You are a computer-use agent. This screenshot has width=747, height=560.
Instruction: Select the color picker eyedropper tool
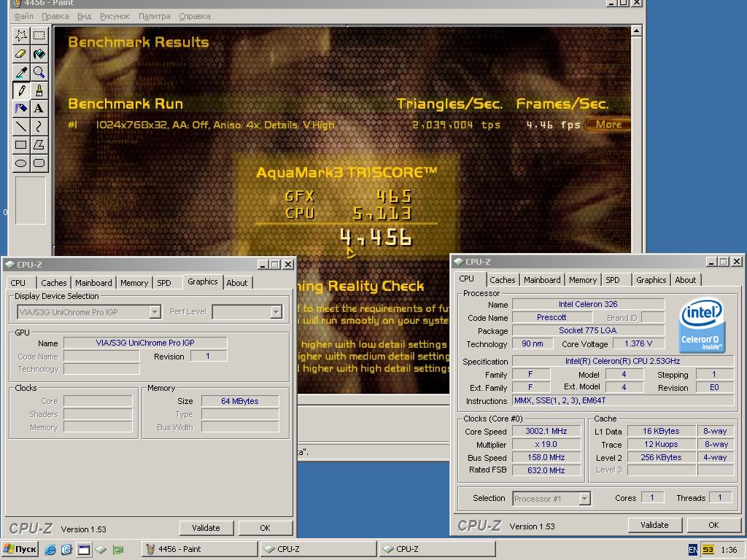click(21, 72)
